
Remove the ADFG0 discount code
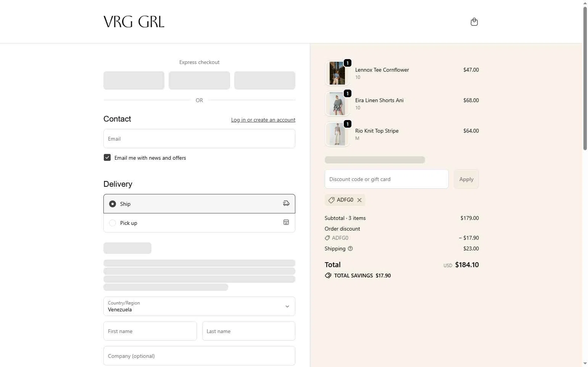tap(359, 200)
